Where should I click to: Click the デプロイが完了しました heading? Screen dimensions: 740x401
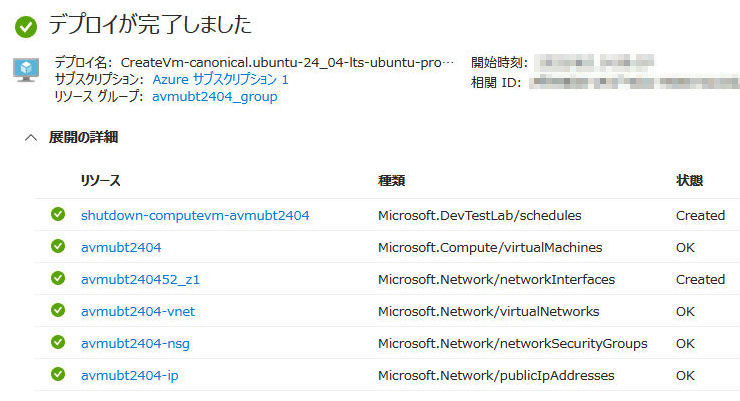(x=151, y=25)
